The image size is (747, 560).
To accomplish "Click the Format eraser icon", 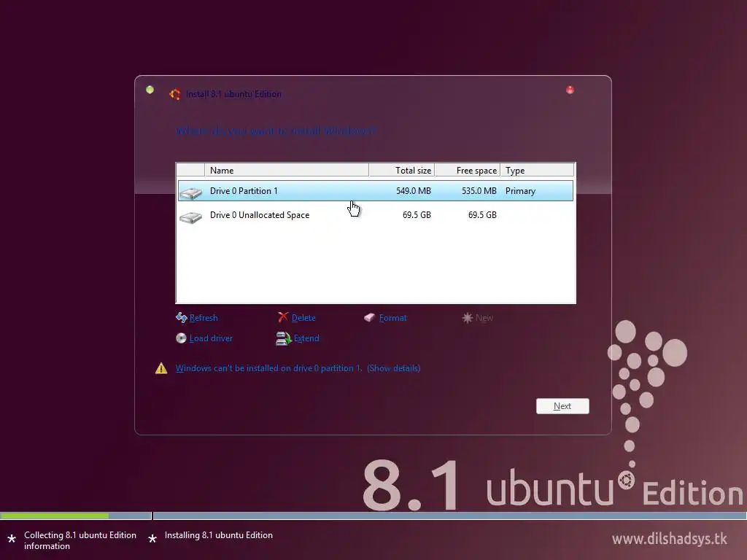I will tap(370, 318).
